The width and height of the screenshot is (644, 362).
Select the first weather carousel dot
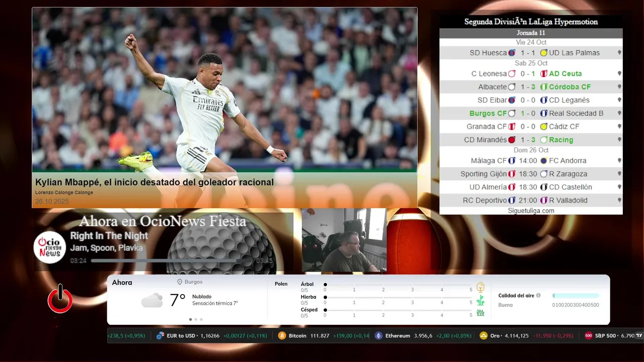[190, 319]
